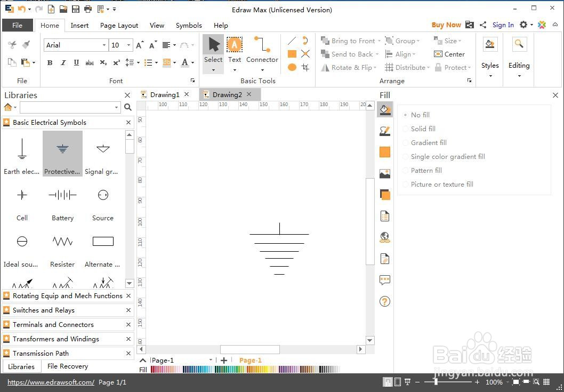564x392 pixels.
Task: Click the Center button in Arrange
Action: [449, 54]
